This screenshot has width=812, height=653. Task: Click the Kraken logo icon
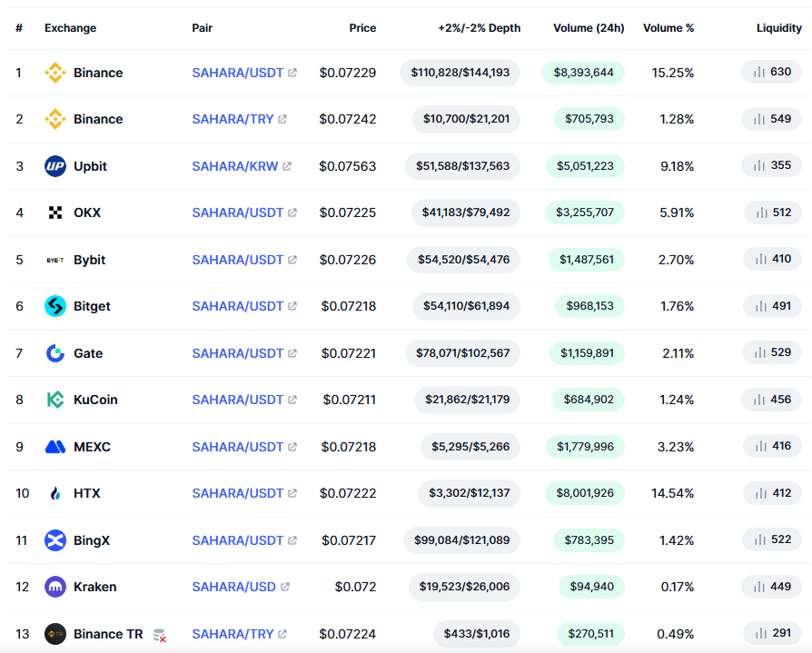[x=54, y=587]
